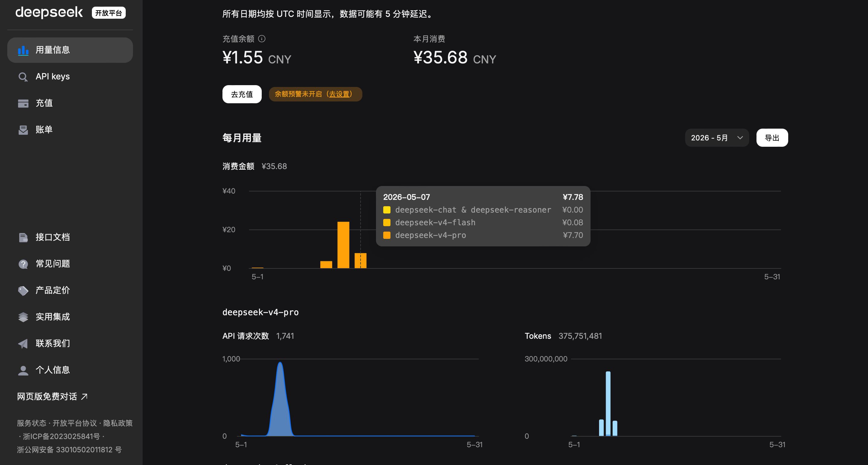Open 联系我们 in the sidebar
Viewport: 868px width, 465px height.
[x=70, y=344]
